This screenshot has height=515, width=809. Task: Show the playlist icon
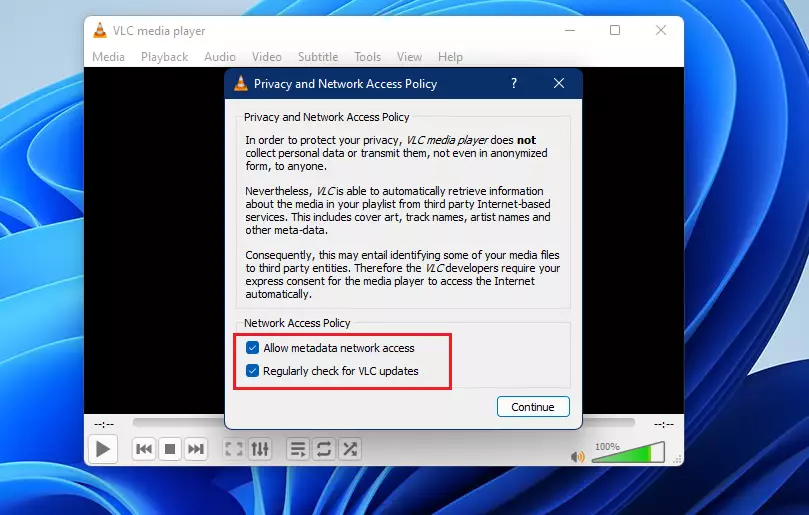[298, 449]
